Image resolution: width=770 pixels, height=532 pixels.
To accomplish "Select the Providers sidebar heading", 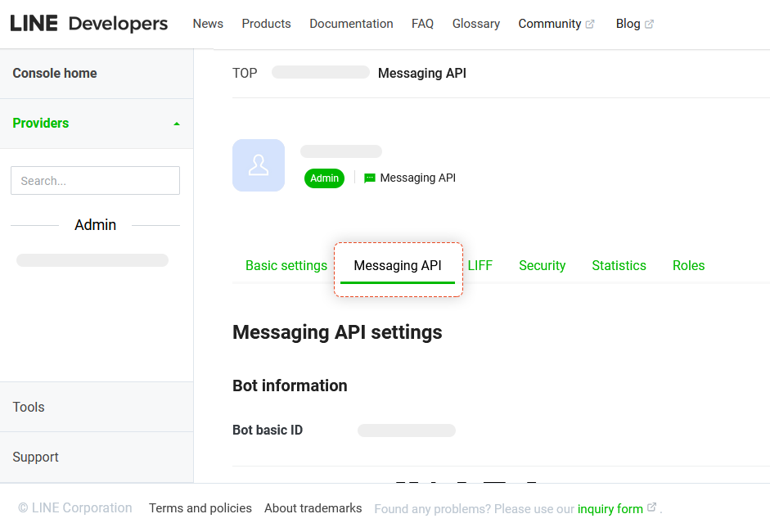I will point(41,124).
